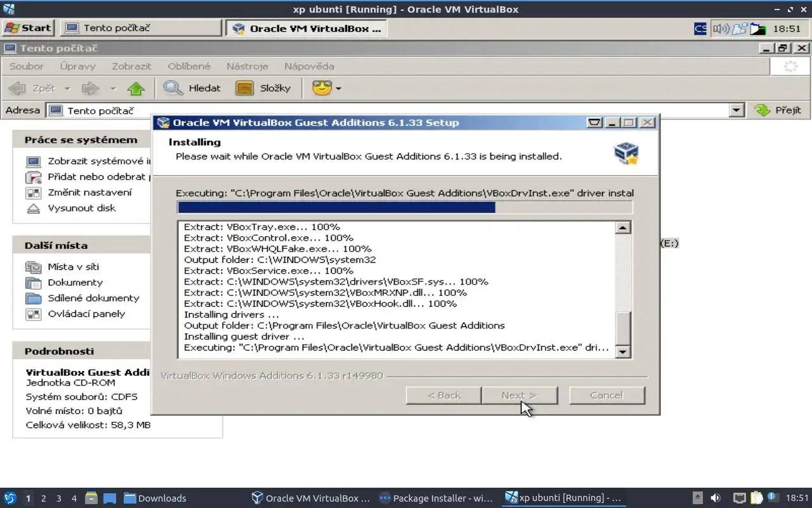
Task: Click the install log up-arrow
Action: 623,227
